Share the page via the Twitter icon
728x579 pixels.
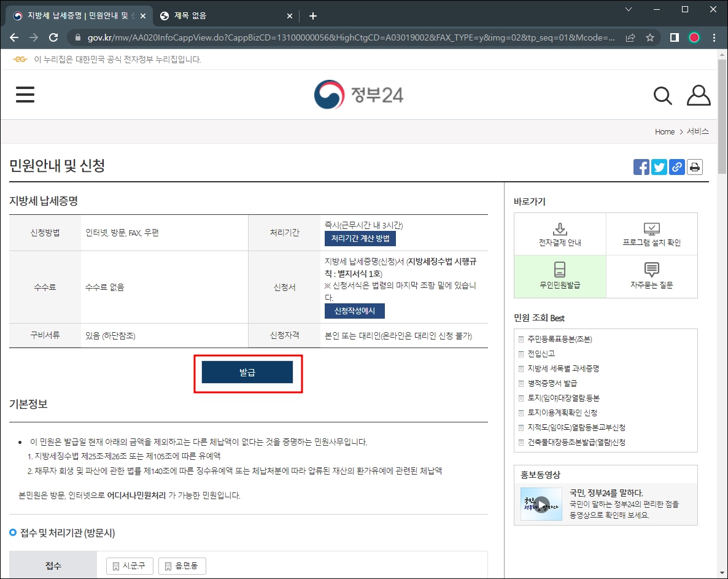[659, 166]
